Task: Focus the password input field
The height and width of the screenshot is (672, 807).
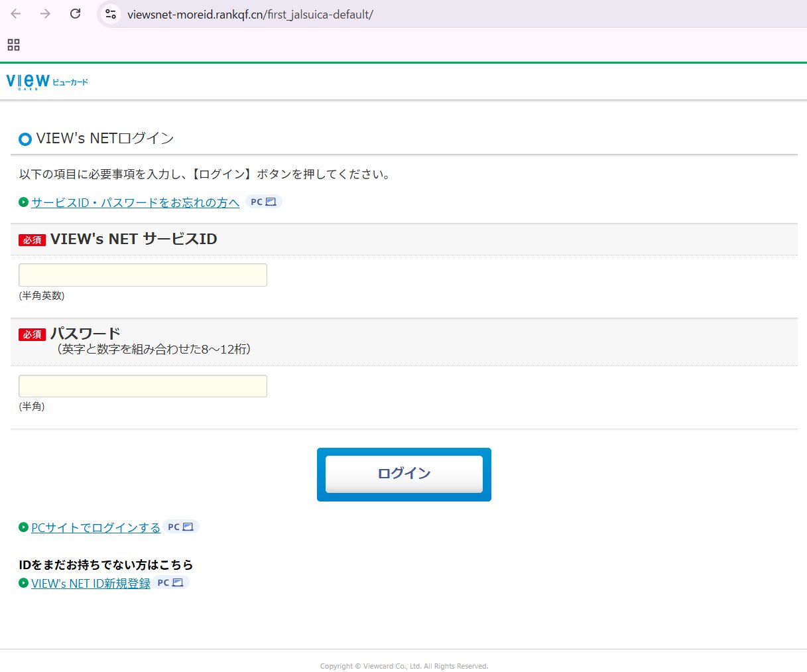Action: click(x=143, y=386)
